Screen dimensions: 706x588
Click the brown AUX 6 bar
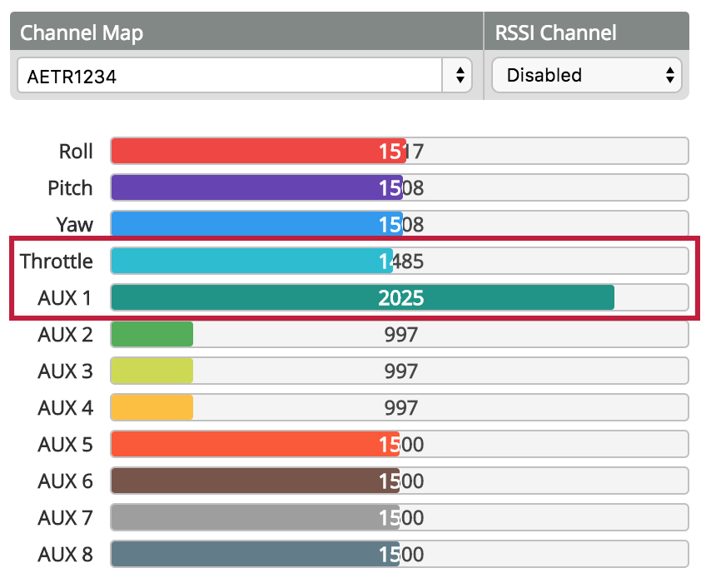tap(255, 481)
